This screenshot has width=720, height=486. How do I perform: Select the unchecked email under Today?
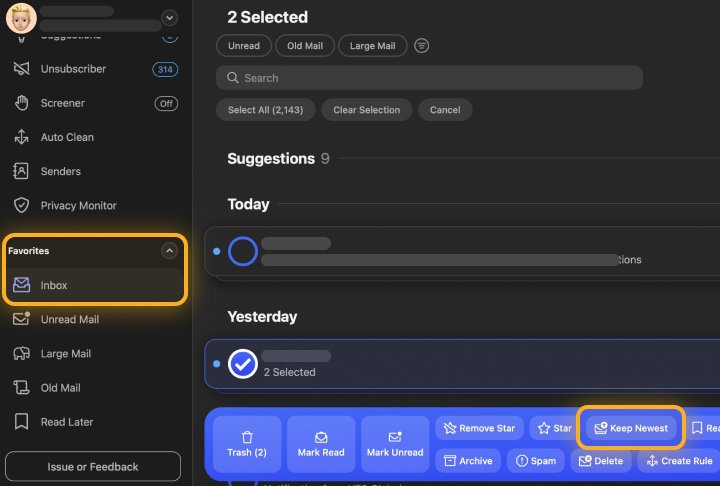(243, 251)
